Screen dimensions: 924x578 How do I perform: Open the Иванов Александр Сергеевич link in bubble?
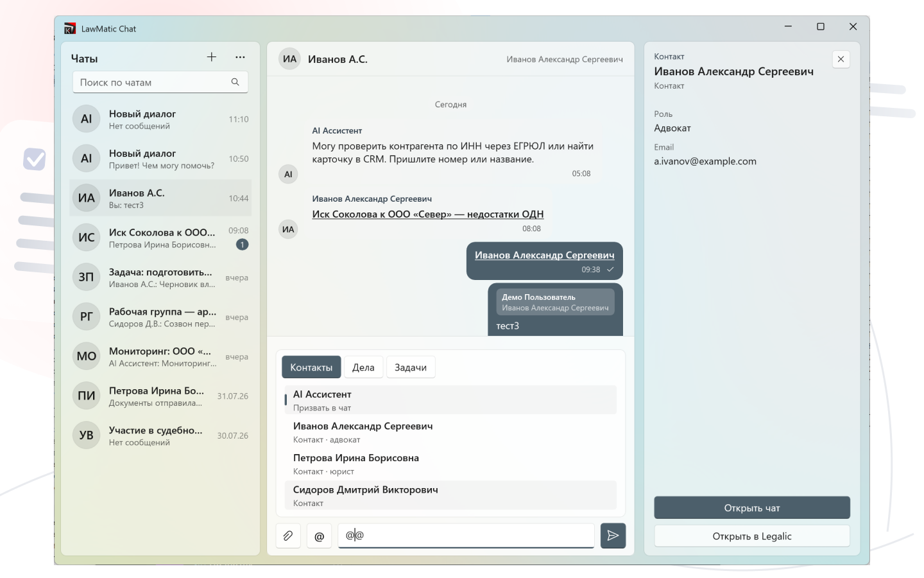(x=544, y=256)
